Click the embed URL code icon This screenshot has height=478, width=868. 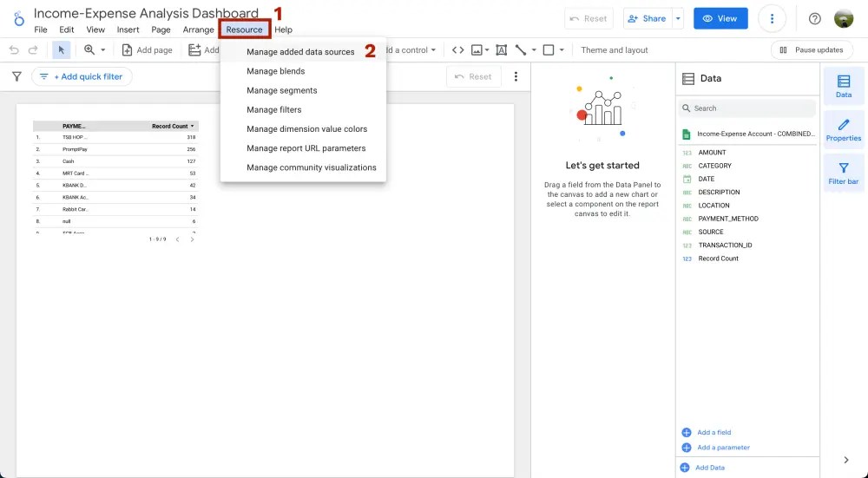coord(457,50)
